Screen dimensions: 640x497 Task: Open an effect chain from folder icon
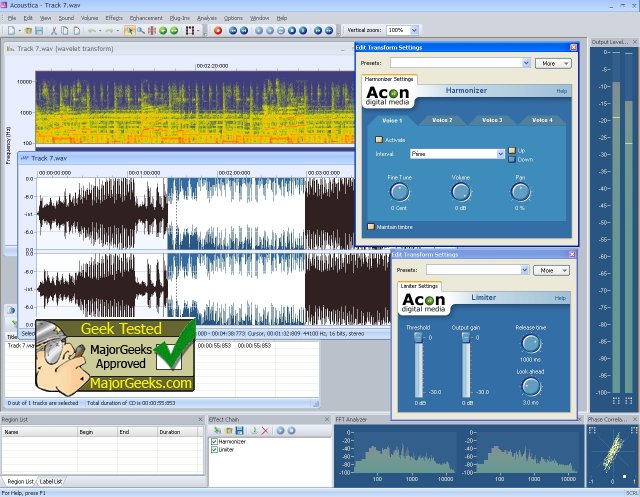tap(229, 430)
